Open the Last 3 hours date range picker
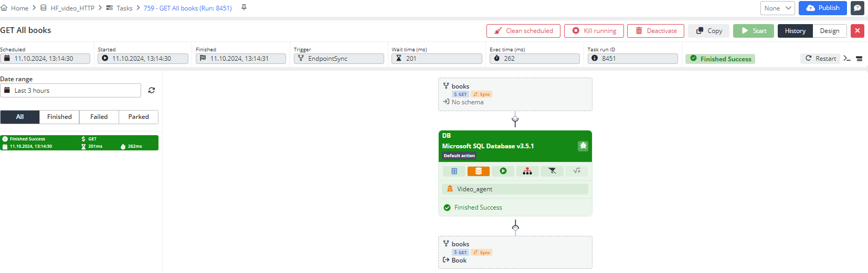 [71, 91]
